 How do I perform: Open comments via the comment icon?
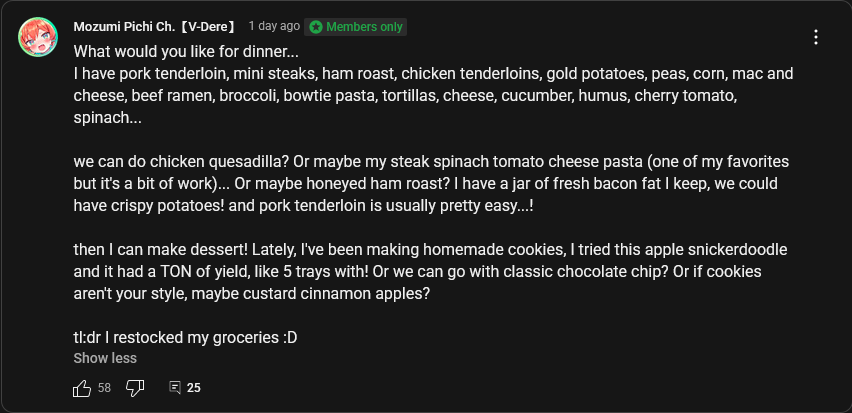(x=175, y=388)
